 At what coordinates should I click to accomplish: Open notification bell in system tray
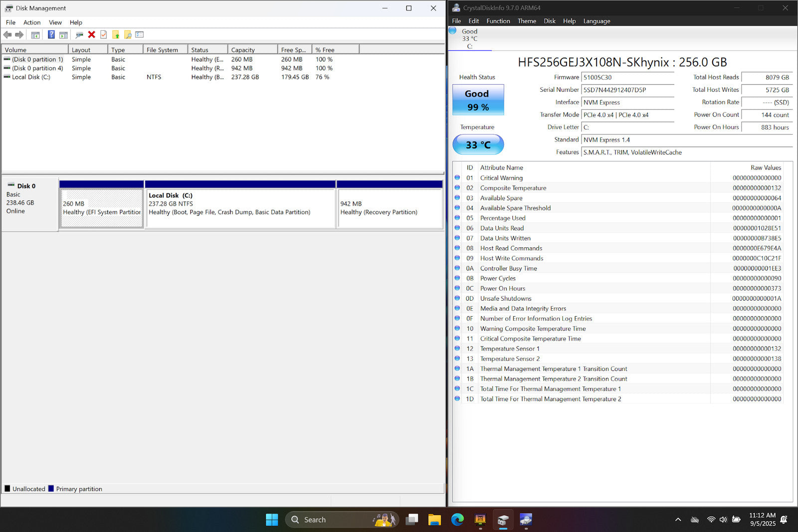pos(784,520)
